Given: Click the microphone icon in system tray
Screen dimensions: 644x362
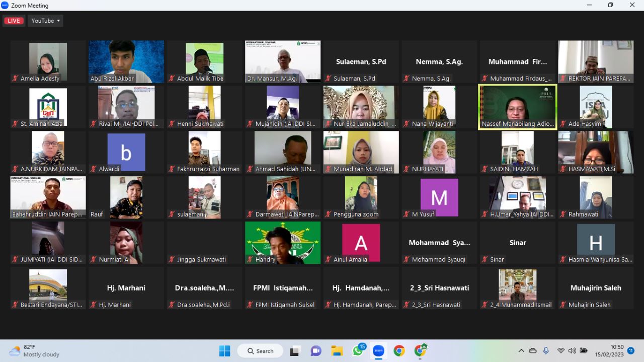Looking at the screenshot, I should pos(546,351).
